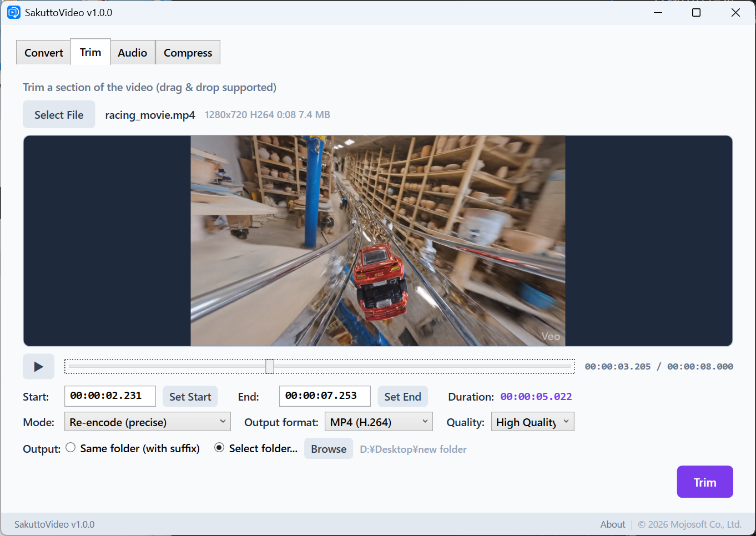Close the SakuttoVideo window
The image size is (756, 536).
coord(735,12)
